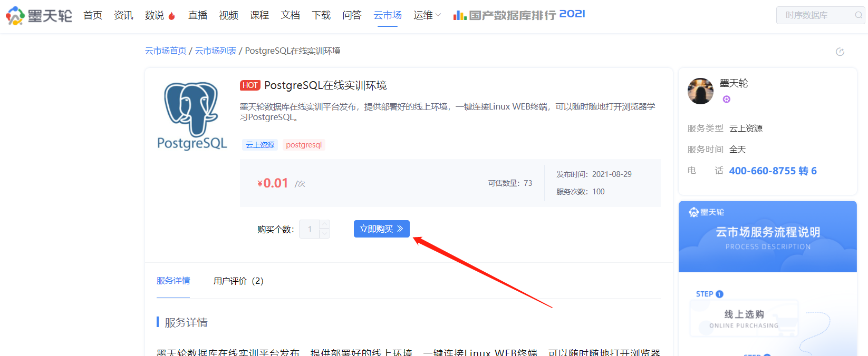Click the 立即购买 button
Image resolution: width=868 pixels, height=356 pixels.
point(382,229)
